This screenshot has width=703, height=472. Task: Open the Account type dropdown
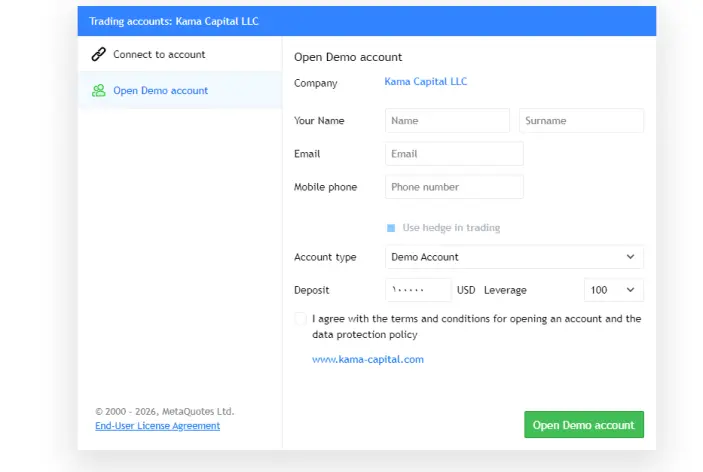tap(514, 257)
